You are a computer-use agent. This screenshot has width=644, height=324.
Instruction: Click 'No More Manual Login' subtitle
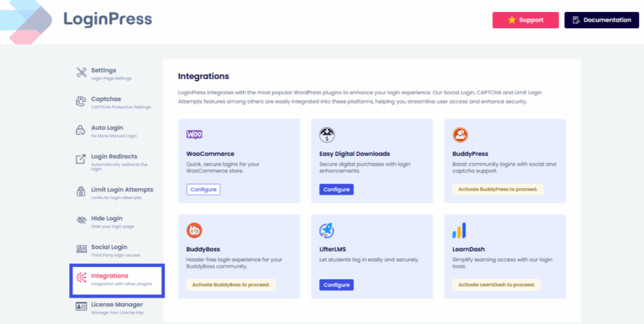[x=114, y=136]
